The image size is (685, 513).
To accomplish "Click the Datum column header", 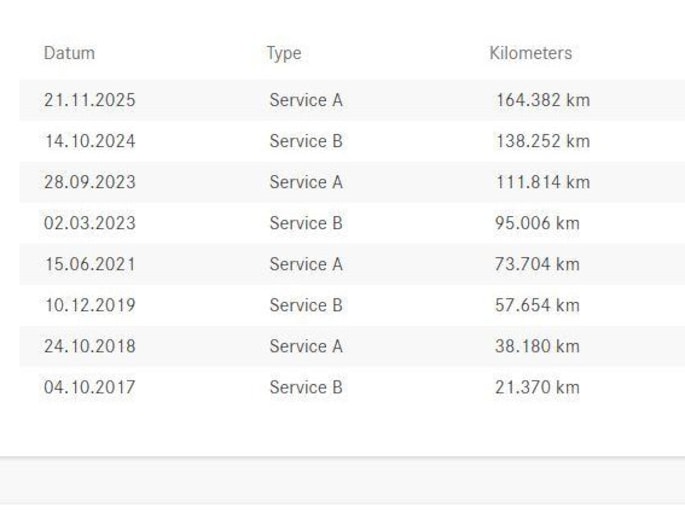I will [x=69, y=53].
